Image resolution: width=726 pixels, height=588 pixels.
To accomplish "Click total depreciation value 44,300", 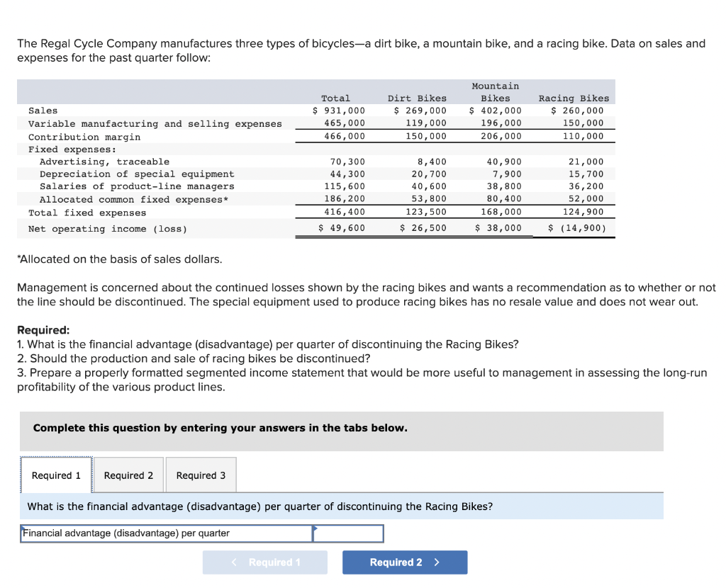I will (x=347, y=174).
